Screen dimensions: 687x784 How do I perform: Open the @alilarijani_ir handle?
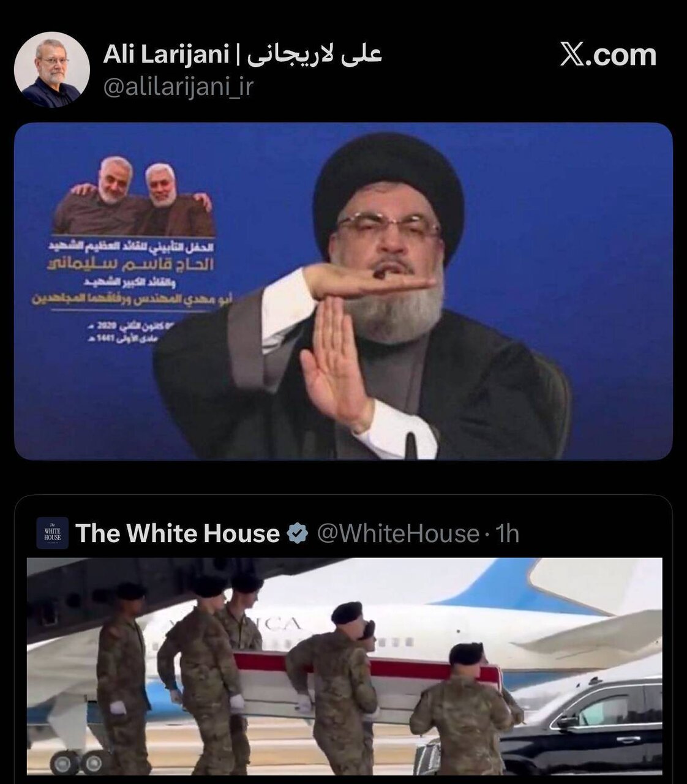(x=178, y=87)
